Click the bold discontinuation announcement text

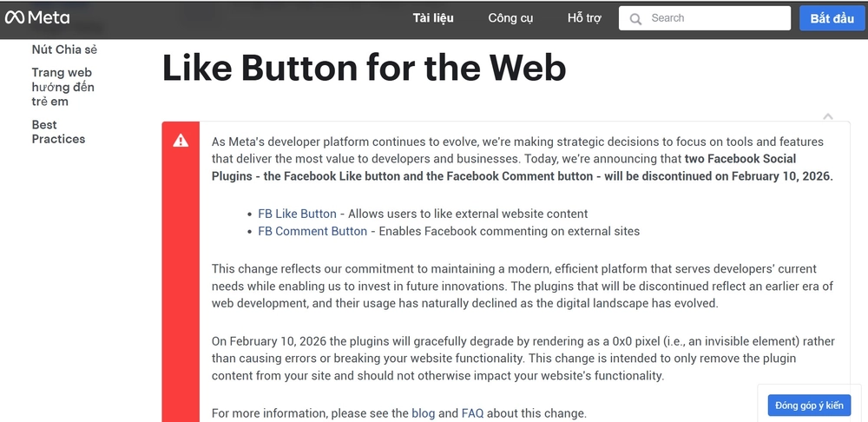pyautogui.click(x=521, y=176)
